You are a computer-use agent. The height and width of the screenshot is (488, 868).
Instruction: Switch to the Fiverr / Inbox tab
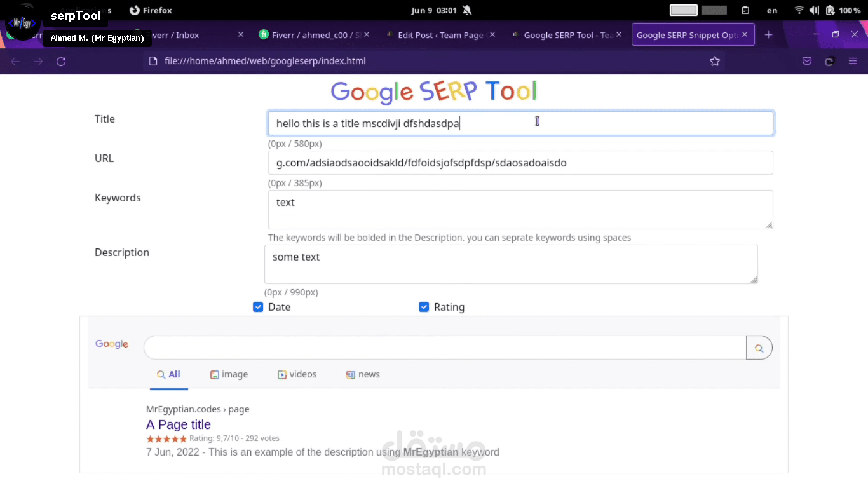[187, 35]
